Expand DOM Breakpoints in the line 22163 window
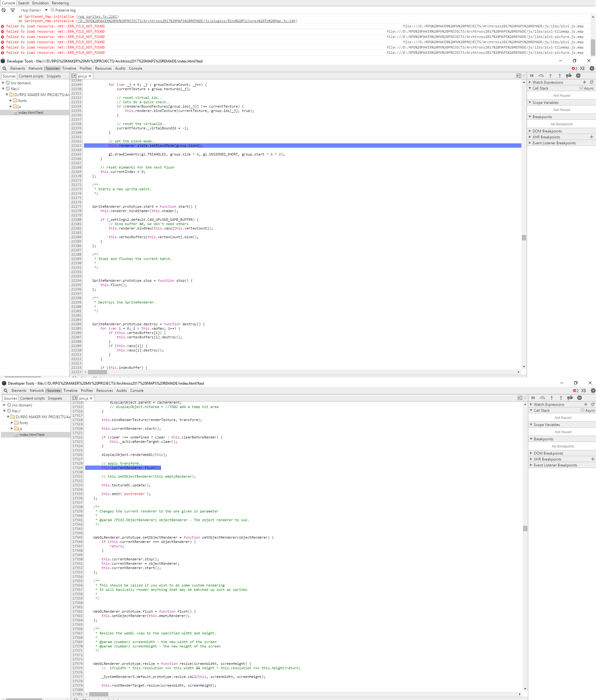 [x=530, y=131]
